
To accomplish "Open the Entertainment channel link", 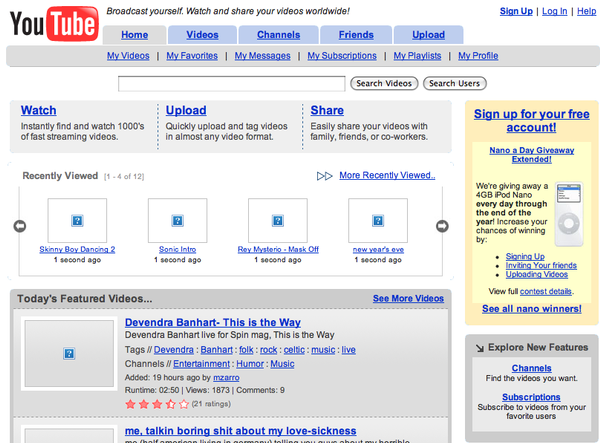I will click(x=202, y=364).
